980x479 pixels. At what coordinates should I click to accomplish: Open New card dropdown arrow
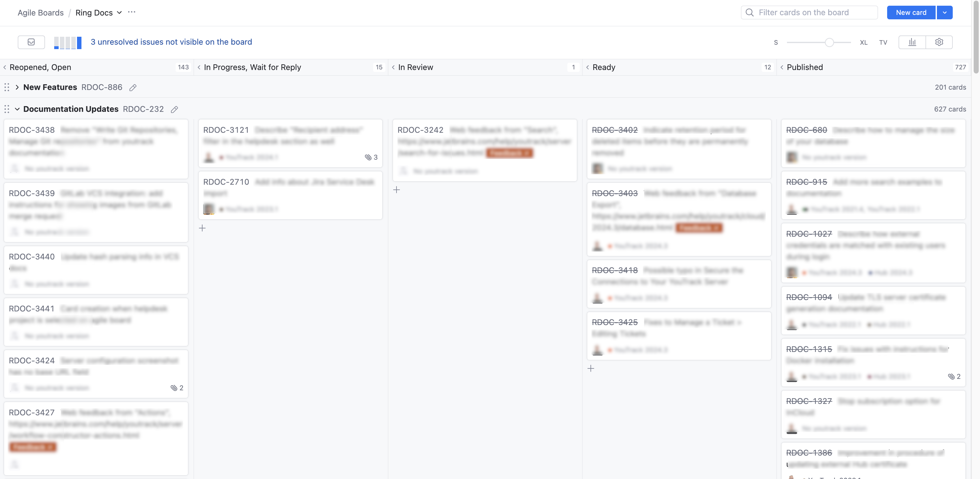[x=944, y=12]
